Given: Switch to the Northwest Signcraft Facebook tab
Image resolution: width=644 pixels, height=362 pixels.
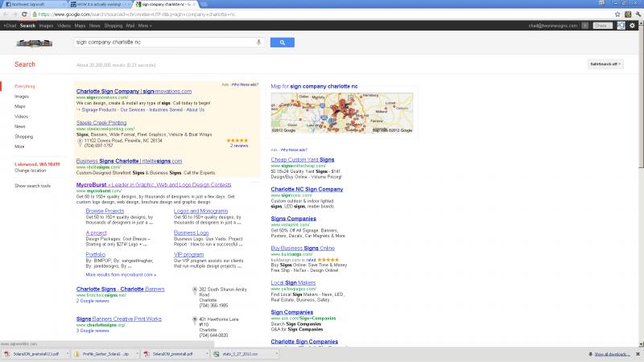Looking at the screenshot, I should (35, 4).
